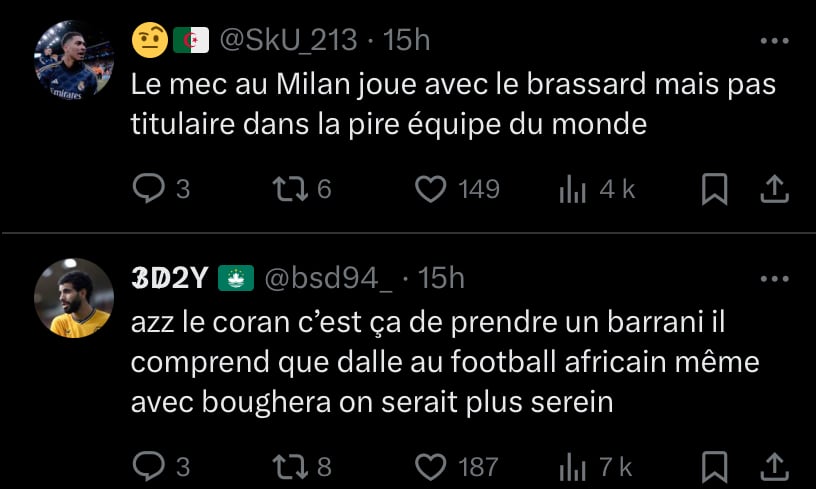Share the @bsd94_ tweet
816x489 pixels.
tap(775, 466)
